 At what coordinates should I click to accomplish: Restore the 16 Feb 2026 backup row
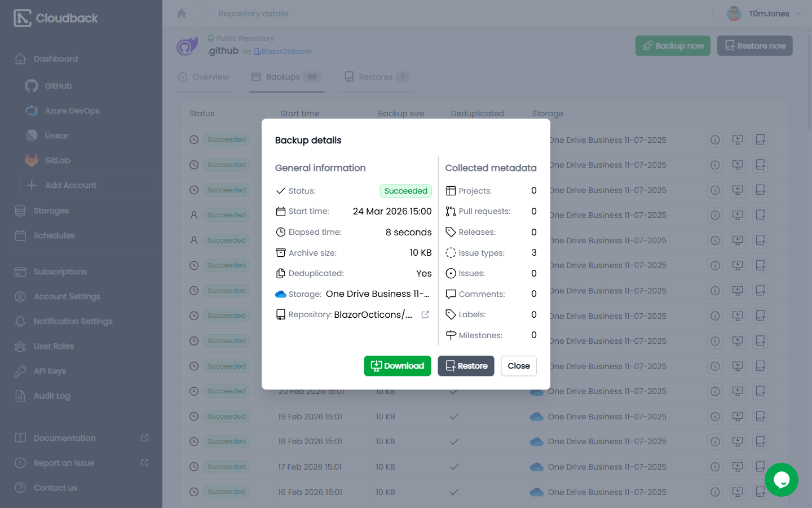tap(761, 492)
